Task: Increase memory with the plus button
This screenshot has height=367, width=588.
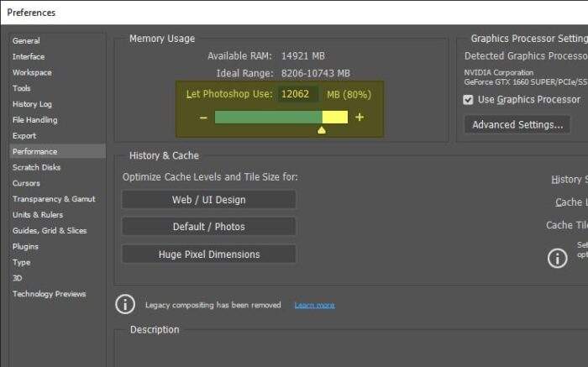Action: [x=360, y=118]
